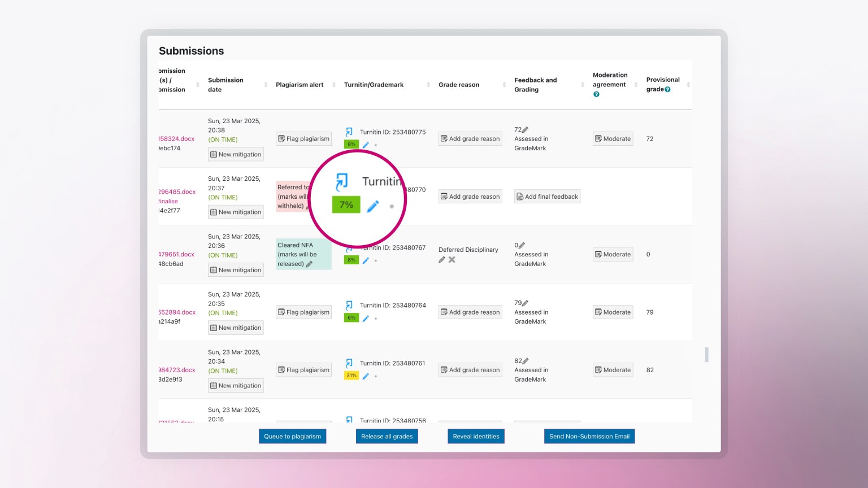Image resolution: width=868 pixels, height=488 pixels.
Task: Open the yellow 31% similarity score badge
Action: click(351, 376)
